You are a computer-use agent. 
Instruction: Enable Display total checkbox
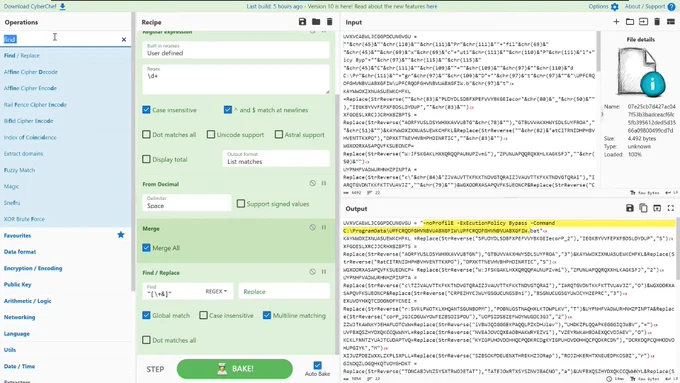tap(146, 159)
